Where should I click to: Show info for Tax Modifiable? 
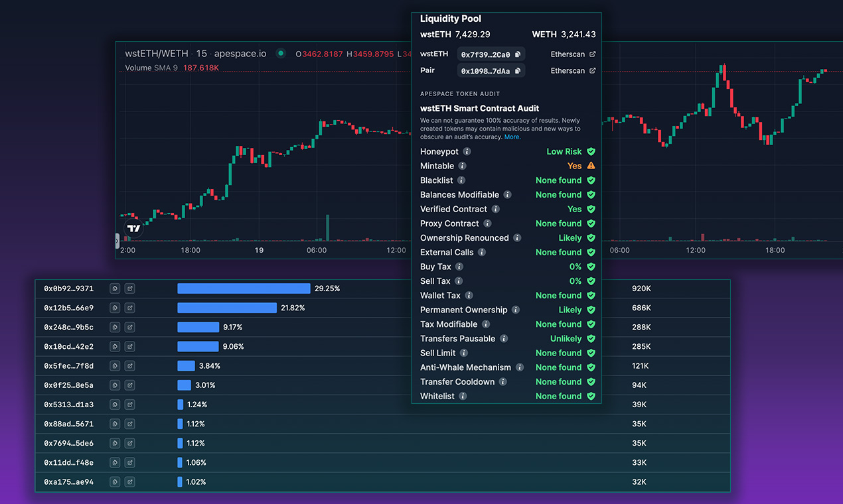point(486,324)
